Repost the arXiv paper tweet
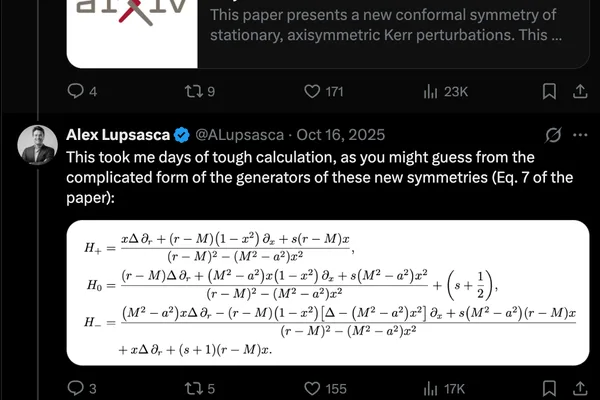600x400 pixels. pyautogui.click(x=199, y=91)
